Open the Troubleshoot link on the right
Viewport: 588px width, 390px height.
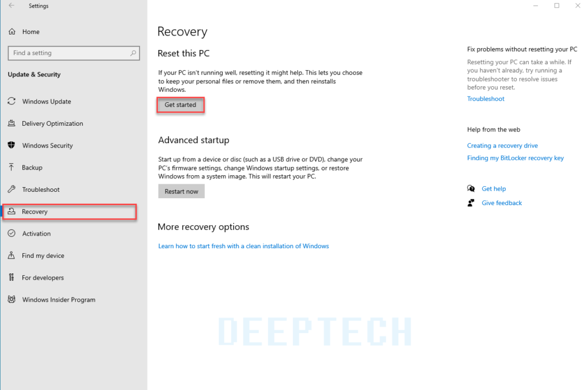point(486,99)
